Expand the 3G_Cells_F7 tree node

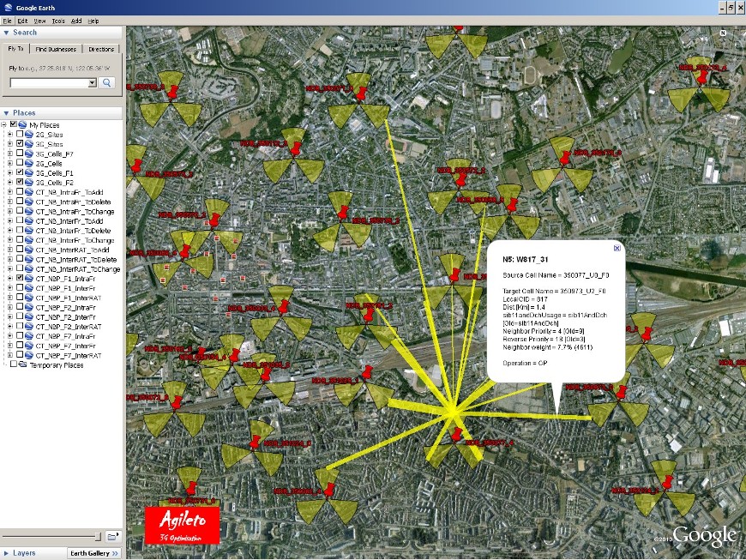(x=10, y=154)
